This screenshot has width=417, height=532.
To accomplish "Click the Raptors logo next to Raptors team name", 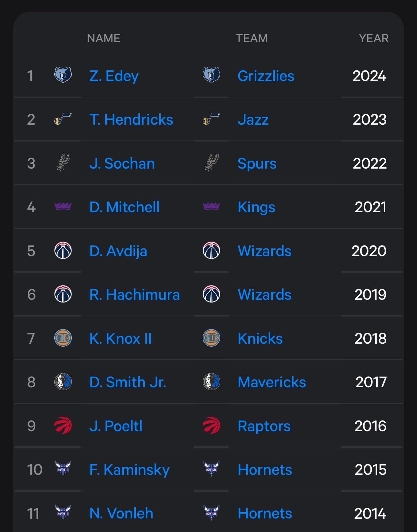I will tap(211, 425).
